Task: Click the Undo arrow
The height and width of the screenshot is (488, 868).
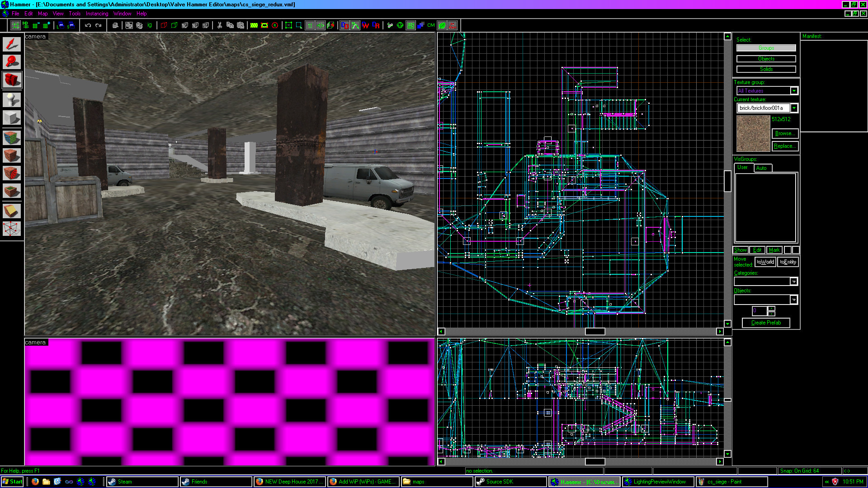Action: coord(88,25)
